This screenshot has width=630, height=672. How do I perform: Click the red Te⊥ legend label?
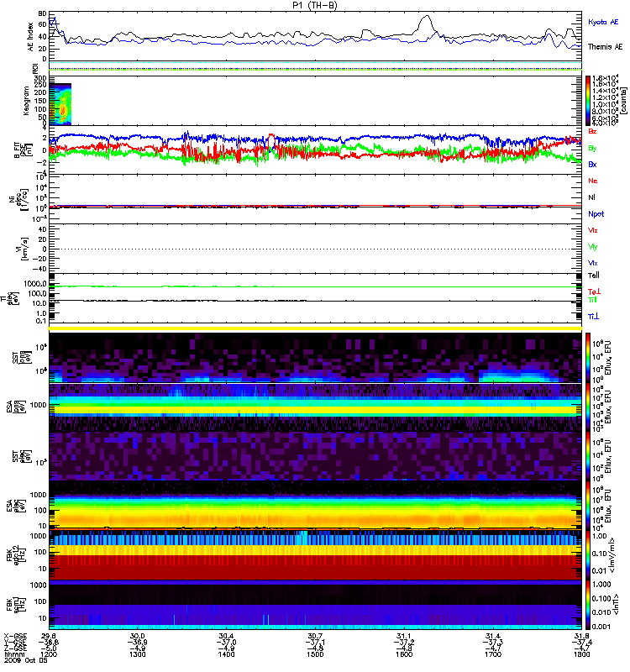(x=594, y=291)
